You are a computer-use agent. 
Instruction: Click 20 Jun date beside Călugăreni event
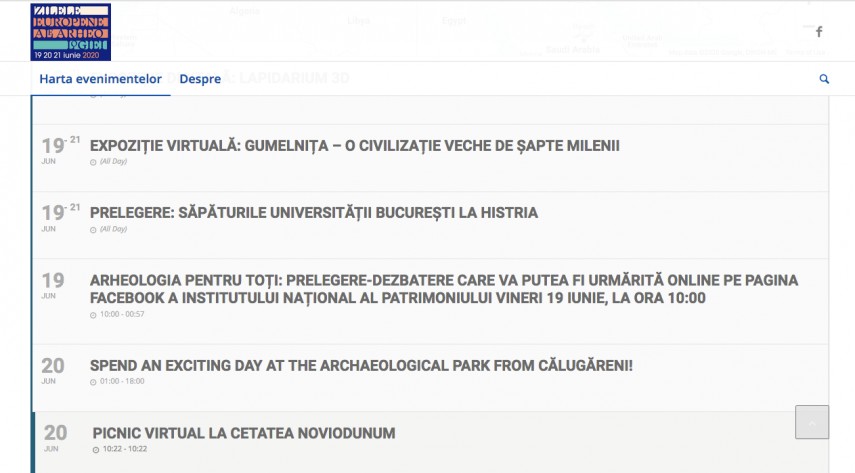(x=52, y=370)
